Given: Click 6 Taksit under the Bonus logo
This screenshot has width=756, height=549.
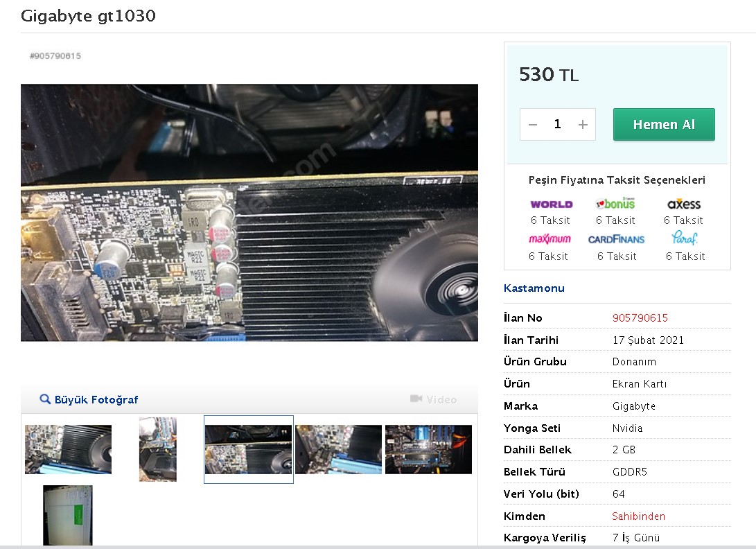Looking at the screenshot, I should 615,220.
